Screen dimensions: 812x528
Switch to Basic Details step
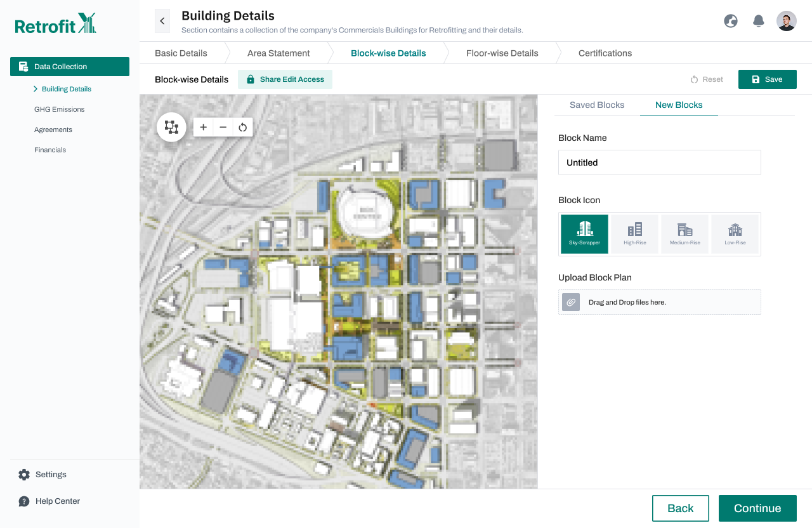coord(181,53)
